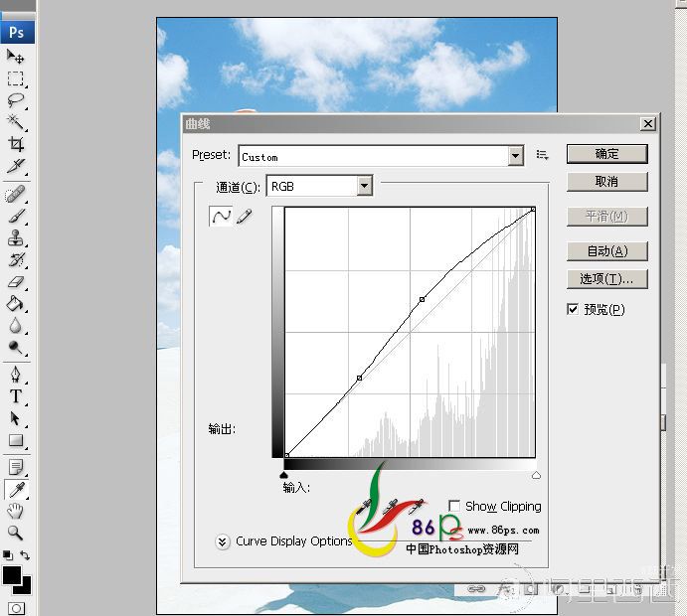This screenshot has height=616, width=687.
Task: Select the Move tool
Action: pyautogui.click(x=15, y=57)
